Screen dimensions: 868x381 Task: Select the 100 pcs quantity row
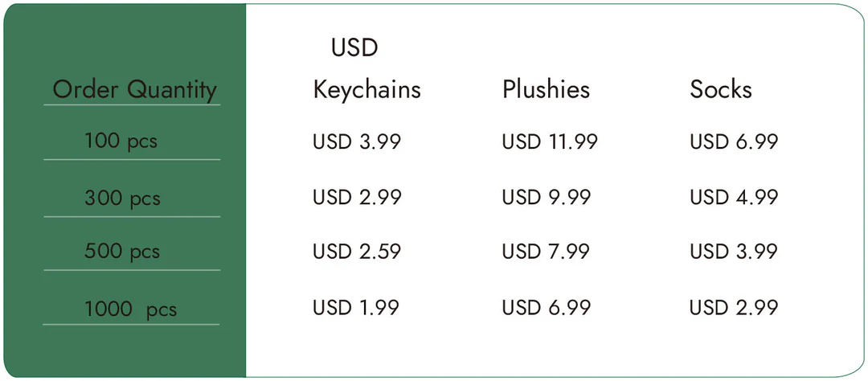(121, 142)
